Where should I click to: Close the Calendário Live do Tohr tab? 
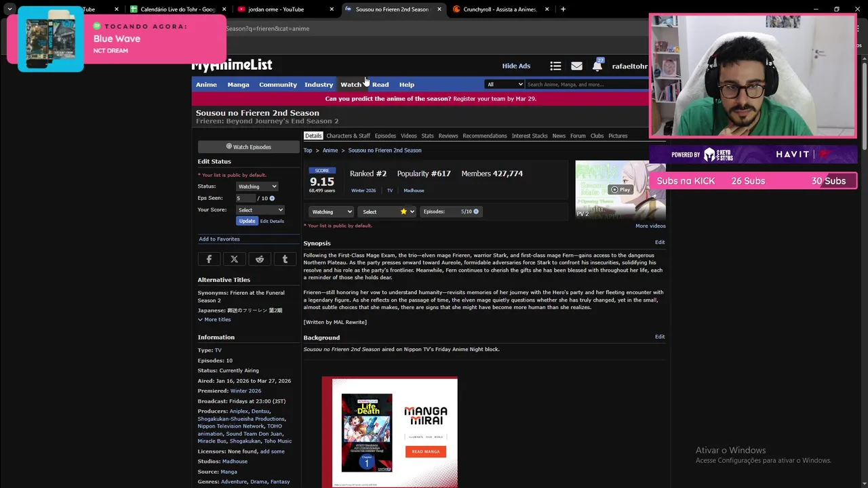pyautogui.click(x=224, y=9)
